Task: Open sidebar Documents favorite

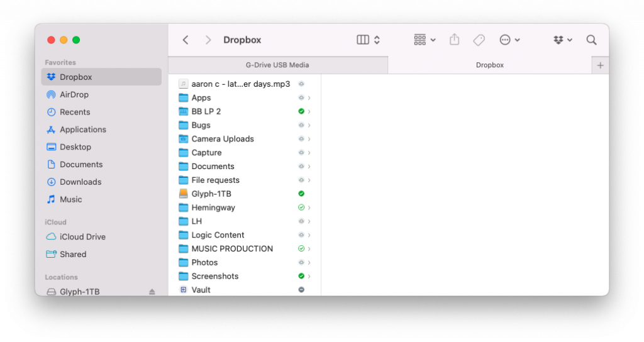Action: pos(101,164)
